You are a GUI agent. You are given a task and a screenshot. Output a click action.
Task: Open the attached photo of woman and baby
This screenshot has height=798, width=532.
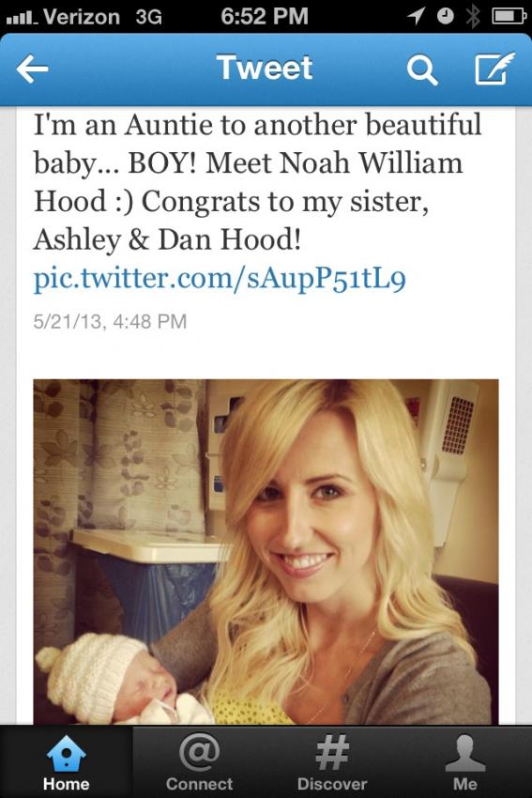(x=266, y=552)
